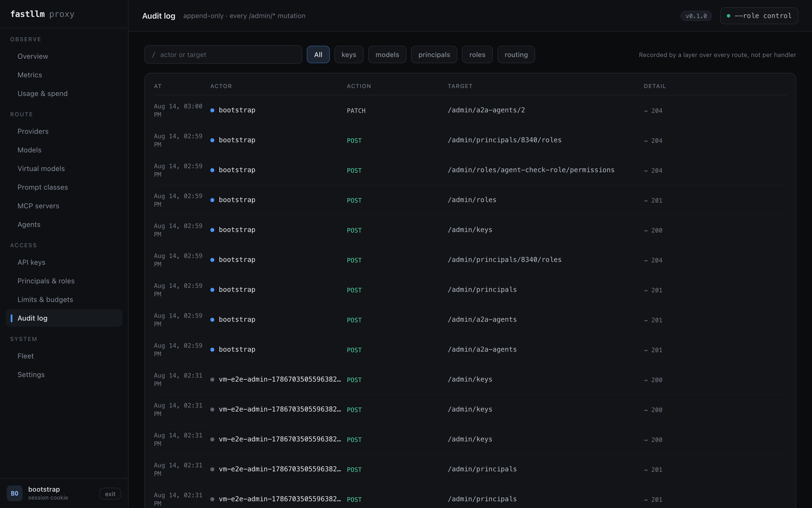Filter audit log by roles

pos(477,55)
